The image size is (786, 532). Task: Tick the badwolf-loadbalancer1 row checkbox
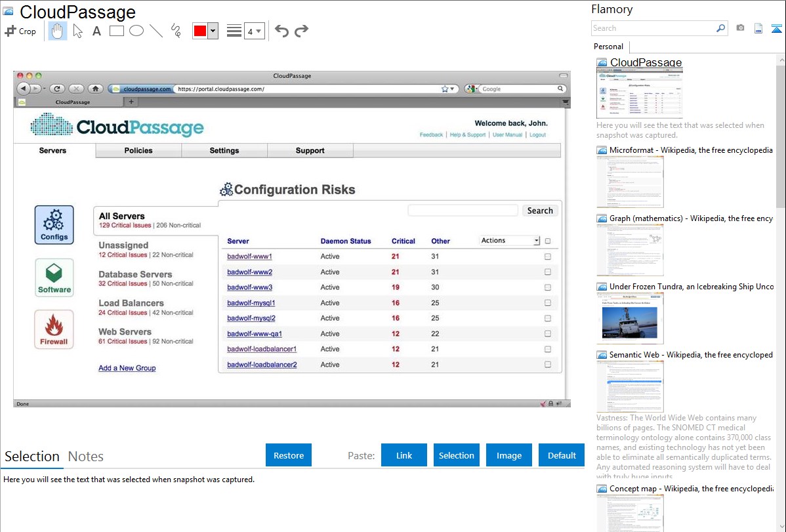[x=547, y=349]
